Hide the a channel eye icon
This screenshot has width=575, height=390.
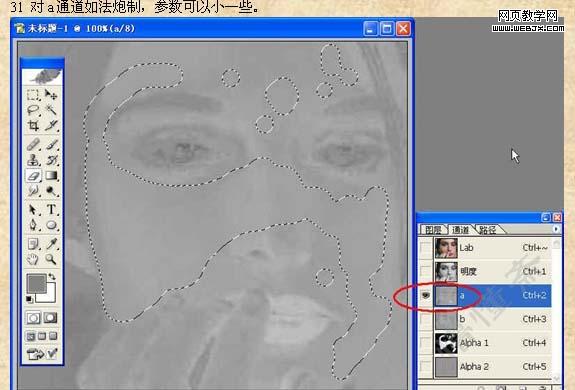pos(425,295)
